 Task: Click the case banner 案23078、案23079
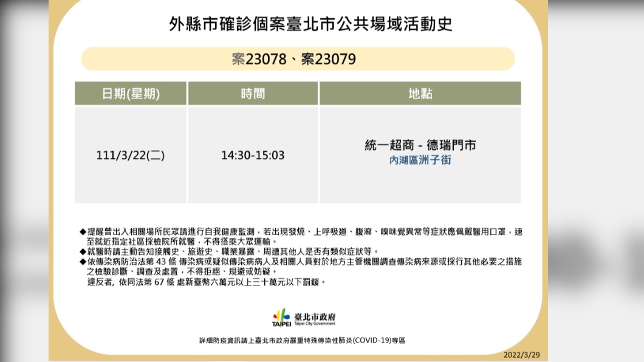tap(298, 59)
